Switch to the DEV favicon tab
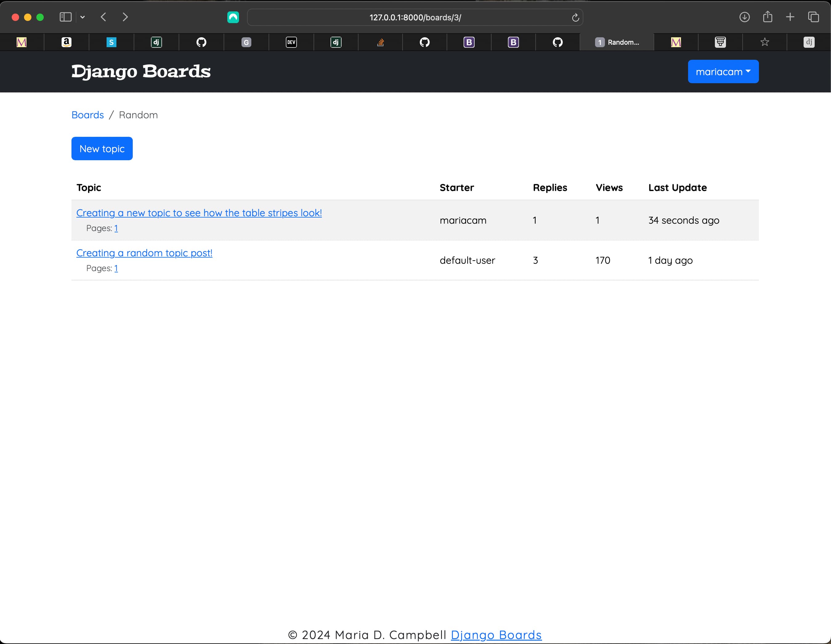Screen dimensions: 831x644 pos(291,42)
